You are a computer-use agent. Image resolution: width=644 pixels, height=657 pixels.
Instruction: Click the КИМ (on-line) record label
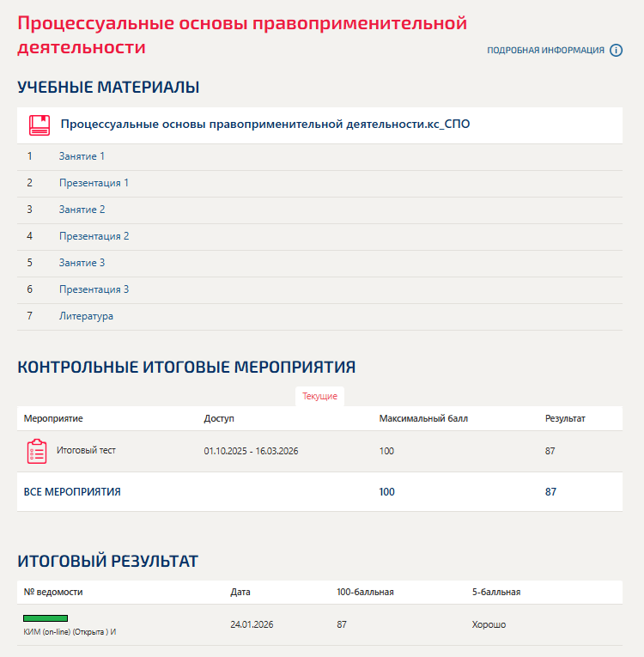[x=70, y=631]
